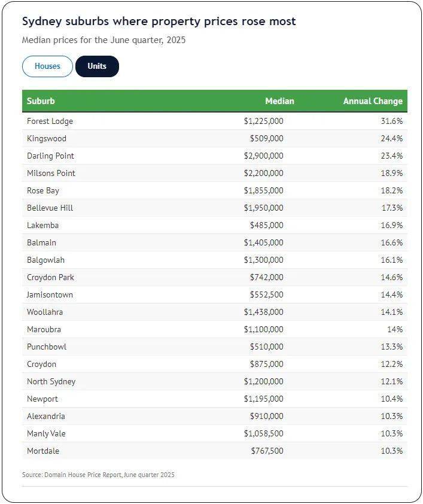Sort by the Annual Change header
The width and height of the screenshot is (423, 504).
(x=372, y=101)
